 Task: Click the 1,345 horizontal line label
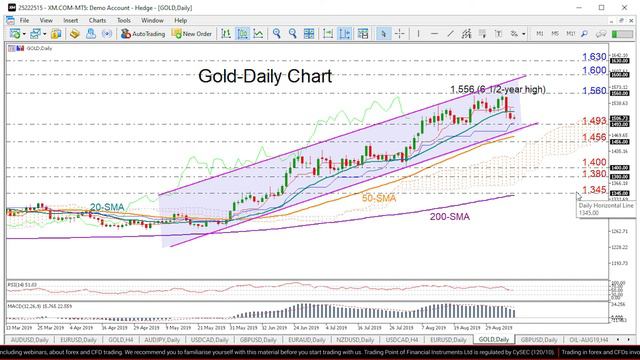(594, 190)
